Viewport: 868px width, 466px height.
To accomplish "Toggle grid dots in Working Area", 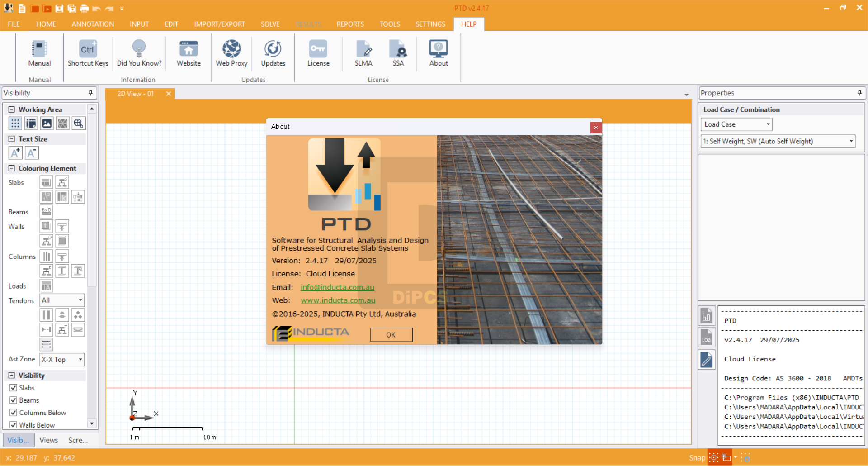I will coord(15,123).
